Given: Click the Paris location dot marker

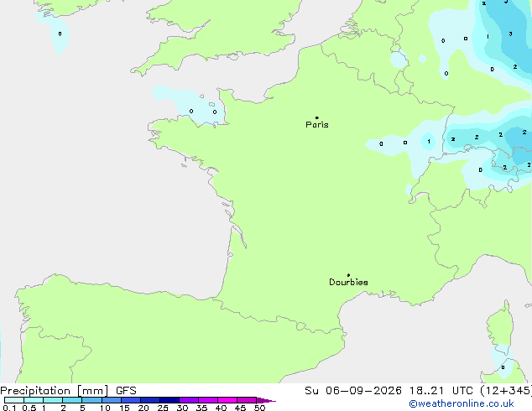Looking at the screenshot, I should (x=317, y=117).
